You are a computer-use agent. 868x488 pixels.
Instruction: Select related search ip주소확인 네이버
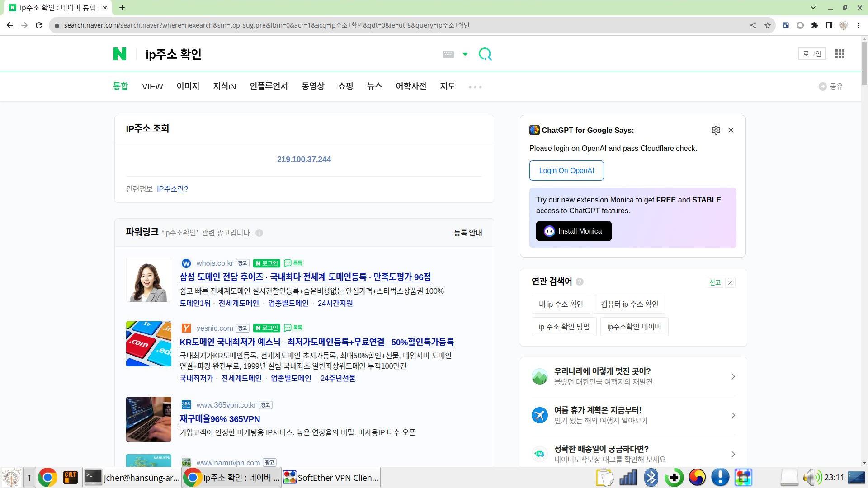(634, 327)
